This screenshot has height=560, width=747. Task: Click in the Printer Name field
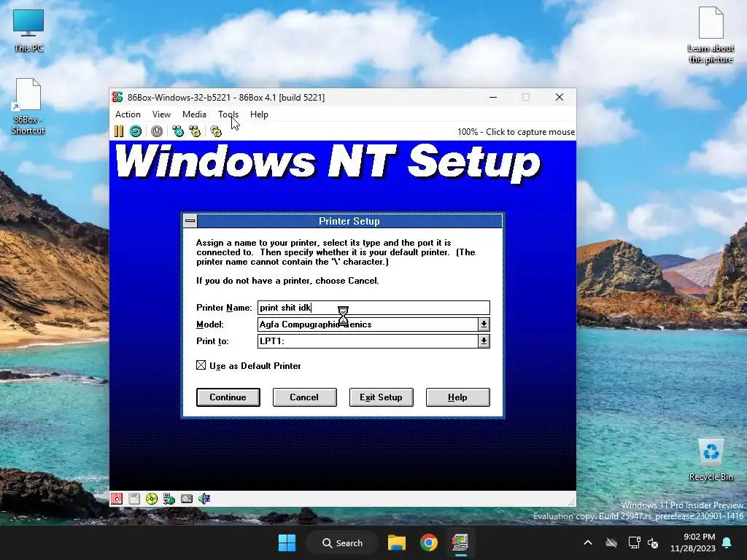[x=373, y=308]
